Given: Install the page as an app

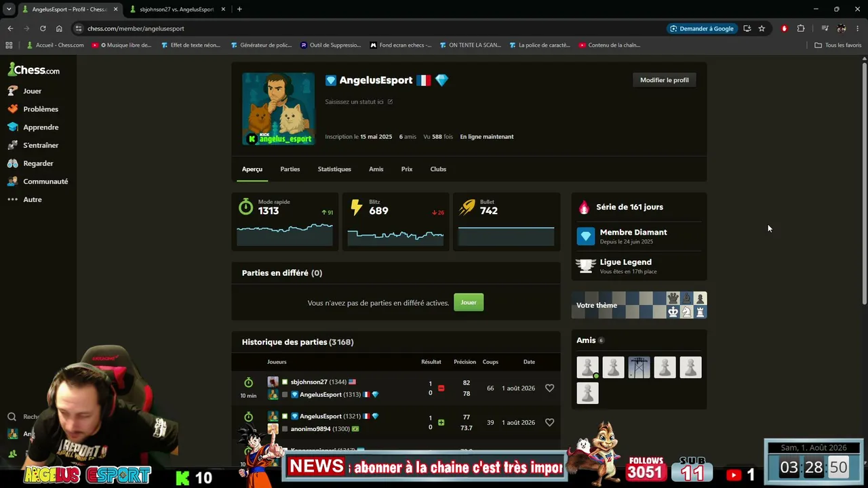Looking at the screenshot, I should (747, 28).
